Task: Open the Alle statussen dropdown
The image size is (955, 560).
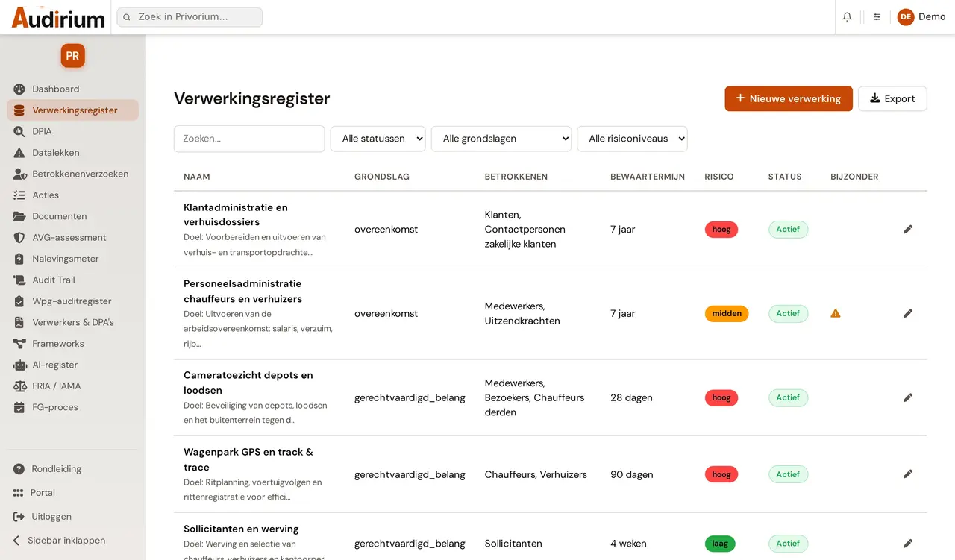Action: [378, 139]
